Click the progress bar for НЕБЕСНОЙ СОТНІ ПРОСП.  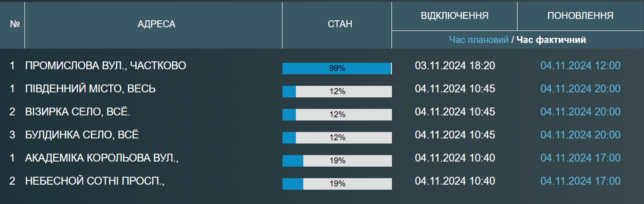click(337, 184)
